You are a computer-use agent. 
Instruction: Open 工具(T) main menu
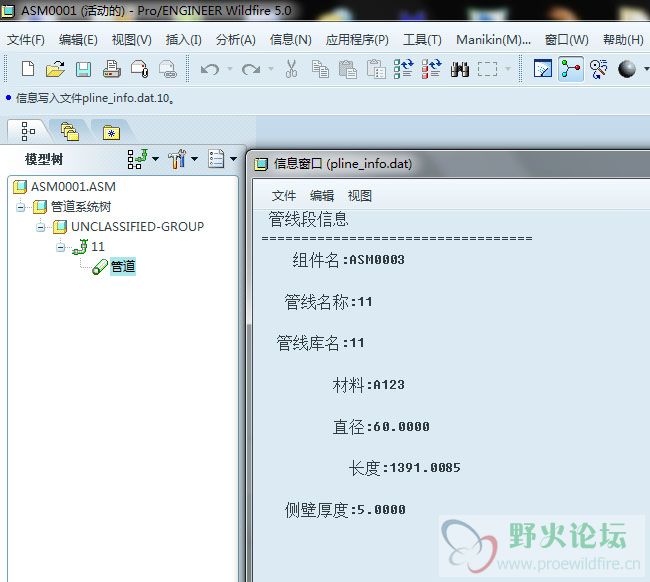[x=422, y=40]
